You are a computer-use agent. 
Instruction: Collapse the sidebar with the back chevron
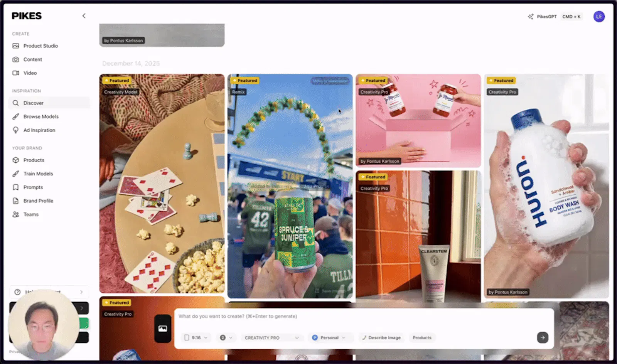[x=84, y=16]
